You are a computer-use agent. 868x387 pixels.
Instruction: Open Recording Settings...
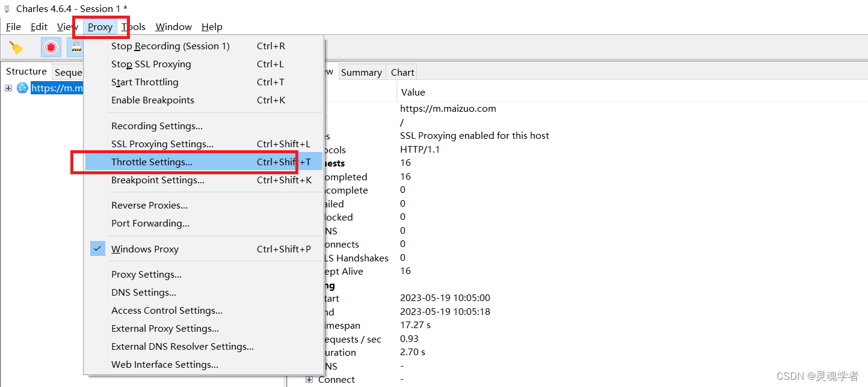(x=203, y=126)
